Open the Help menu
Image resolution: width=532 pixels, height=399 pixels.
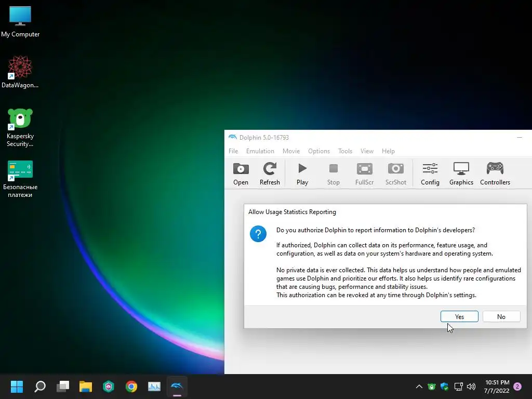click(388, 151)
